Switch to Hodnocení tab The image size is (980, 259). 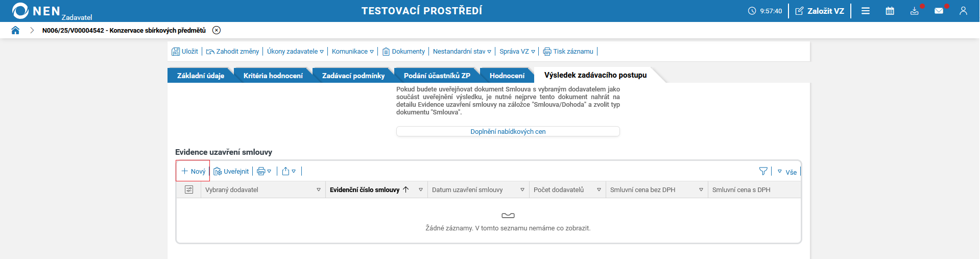coord(507,75)
